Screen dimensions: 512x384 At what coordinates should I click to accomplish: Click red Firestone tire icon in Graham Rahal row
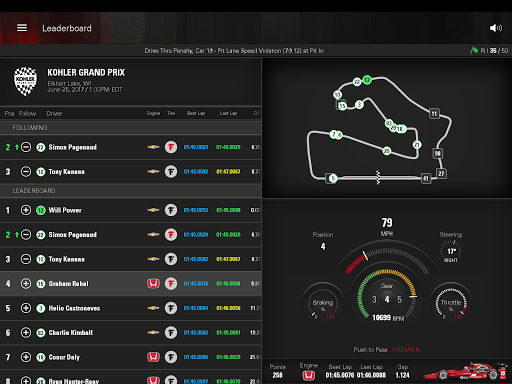point(171,284)
